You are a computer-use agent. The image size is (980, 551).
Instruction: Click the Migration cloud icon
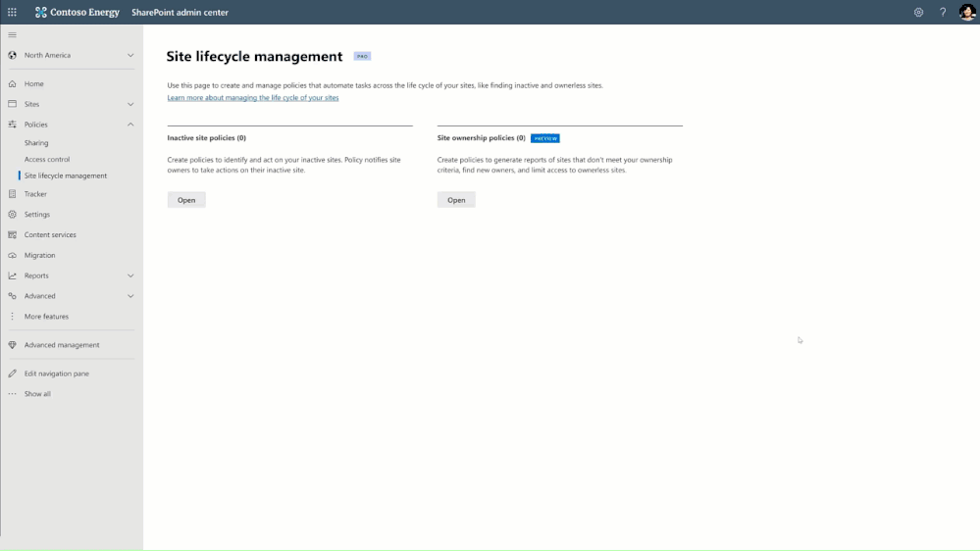coord(12,255)
